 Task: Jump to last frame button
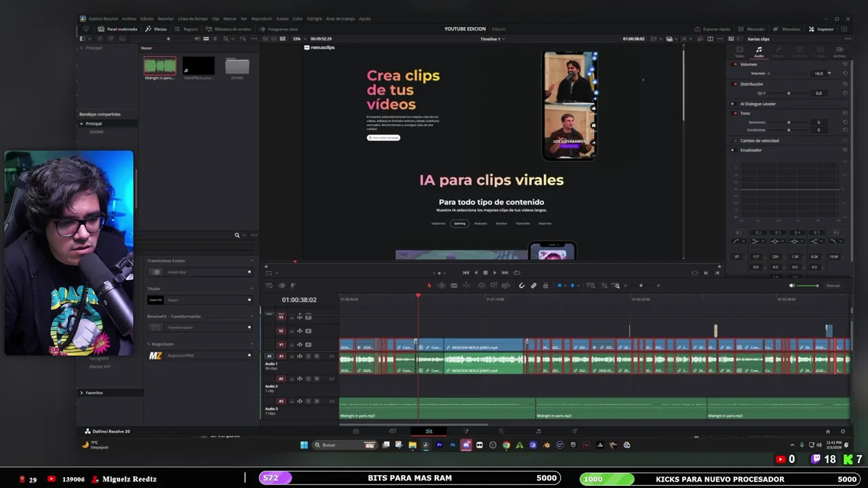505,272
